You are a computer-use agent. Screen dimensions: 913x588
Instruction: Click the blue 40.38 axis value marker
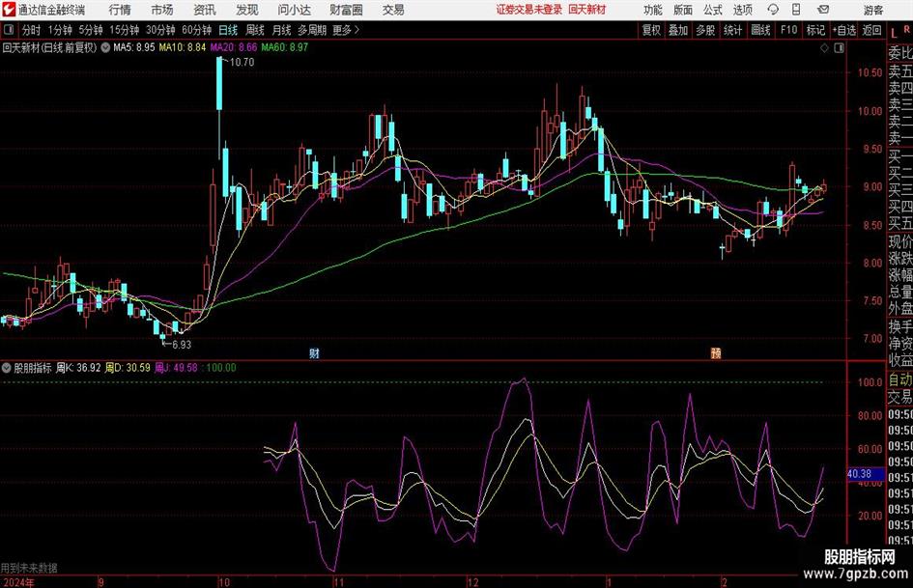pyautogui.click(x=866, y=474)
